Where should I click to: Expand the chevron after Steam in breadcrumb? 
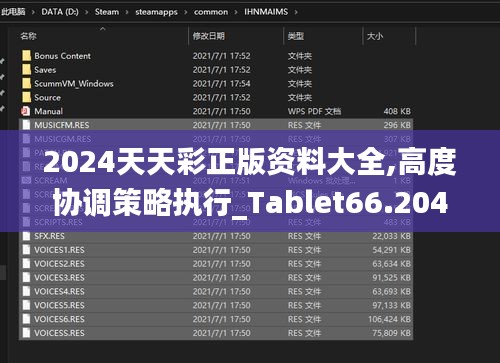pyautogui.click(x=127, y=12)
